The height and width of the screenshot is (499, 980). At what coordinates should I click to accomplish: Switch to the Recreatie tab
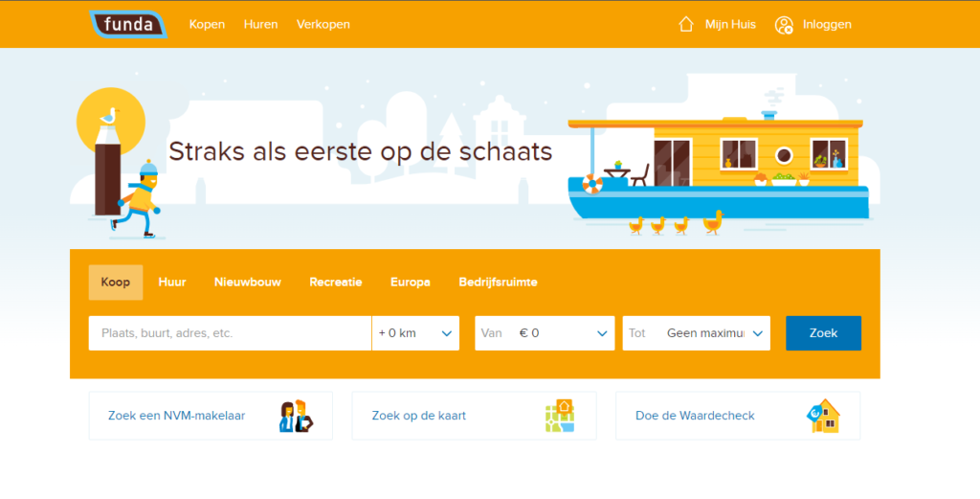(x=336, y=282)
